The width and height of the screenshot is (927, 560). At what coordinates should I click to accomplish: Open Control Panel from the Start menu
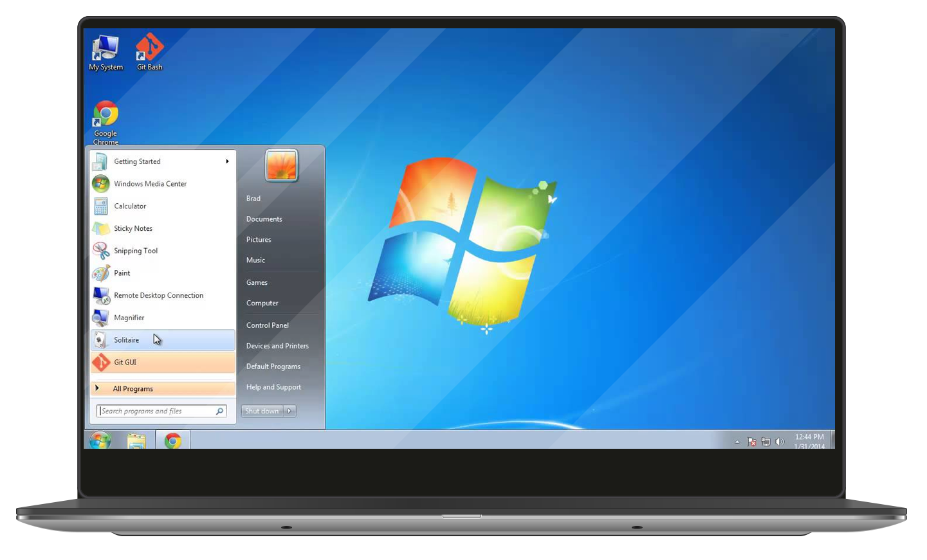point(268,325)
